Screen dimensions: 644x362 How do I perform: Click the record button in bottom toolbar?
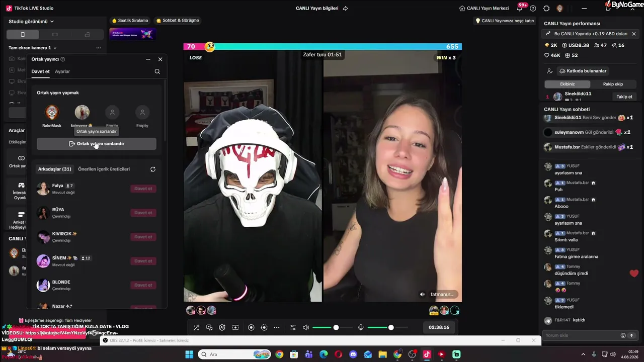tap(251, 328)
